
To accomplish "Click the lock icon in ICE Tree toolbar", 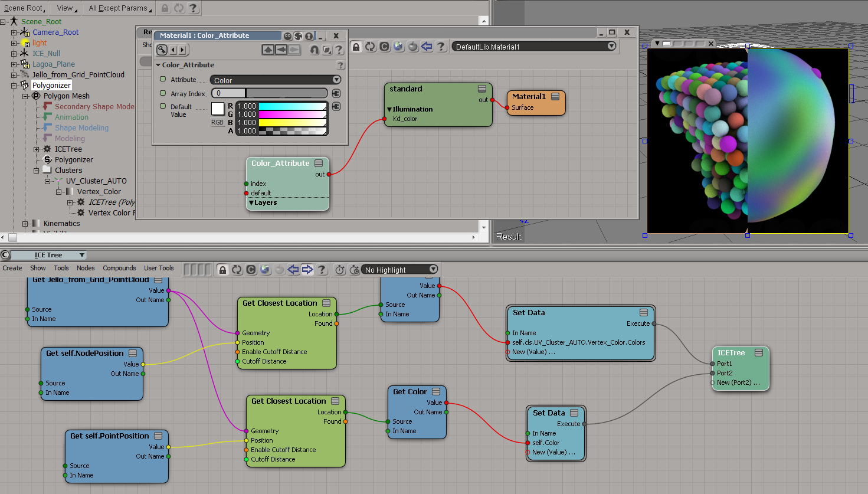I will [222, 270].
